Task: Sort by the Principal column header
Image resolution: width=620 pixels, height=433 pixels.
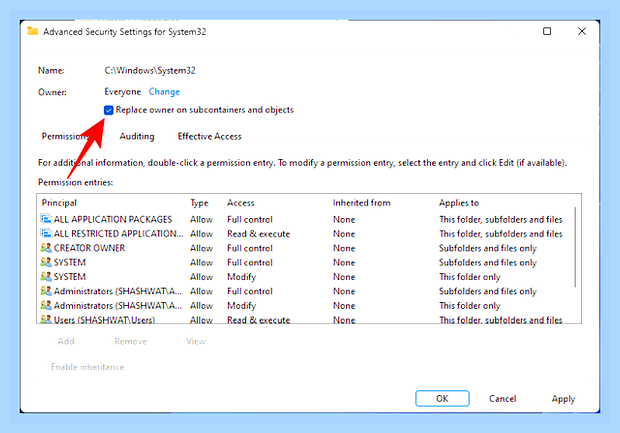Action: (x=59, y=203)
